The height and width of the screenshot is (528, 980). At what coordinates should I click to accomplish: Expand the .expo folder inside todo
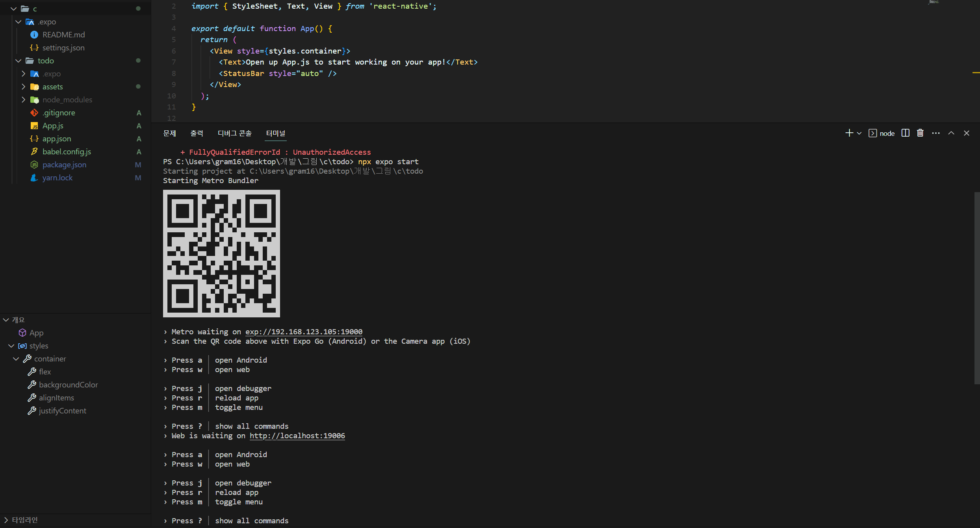coord(23,74)
